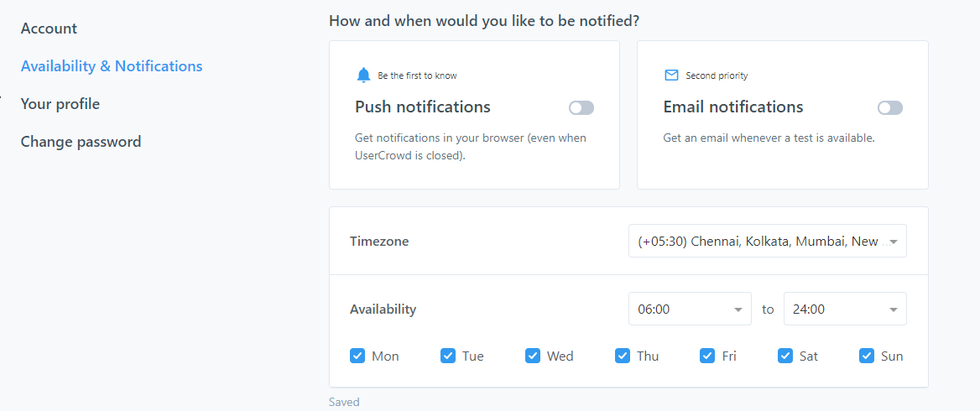Enable the Push notifications toggle

581,107
